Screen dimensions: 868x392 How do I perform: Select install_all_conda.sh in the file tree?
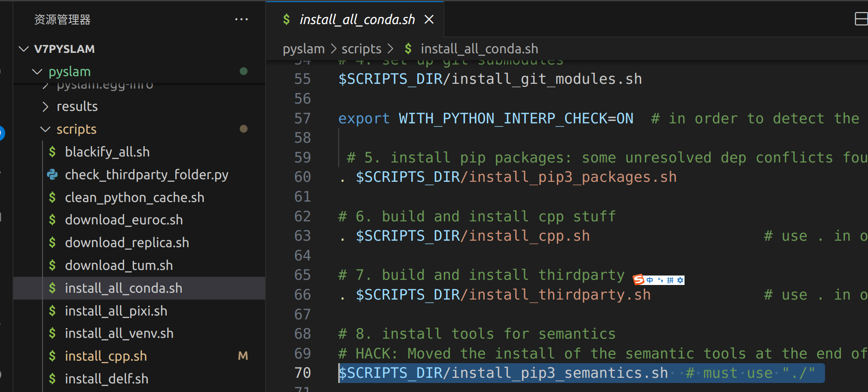pos(123,288)
